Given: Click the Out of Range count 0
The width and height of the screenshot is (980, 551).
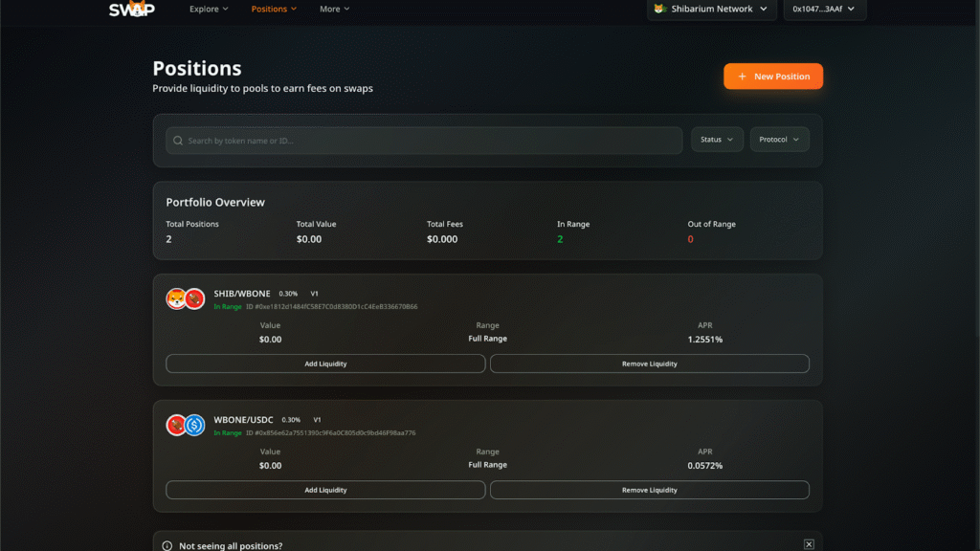Looking at the screenshot, I should tap(691, 239).
